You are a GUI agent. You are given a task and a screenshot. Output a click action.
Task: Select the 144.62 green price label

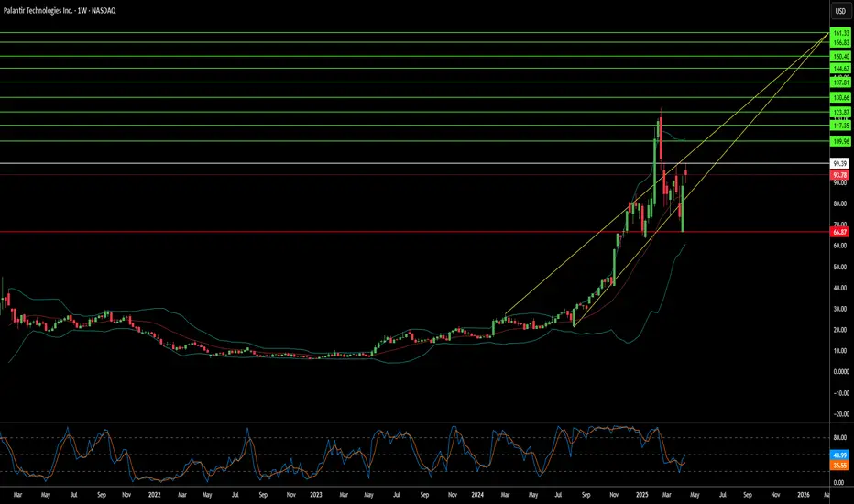[x=841, y=69]
